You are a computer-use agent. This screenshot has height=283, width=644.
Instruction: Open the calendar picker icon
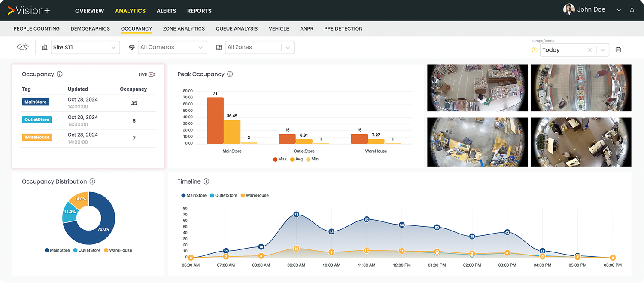[x=618, y=49]
